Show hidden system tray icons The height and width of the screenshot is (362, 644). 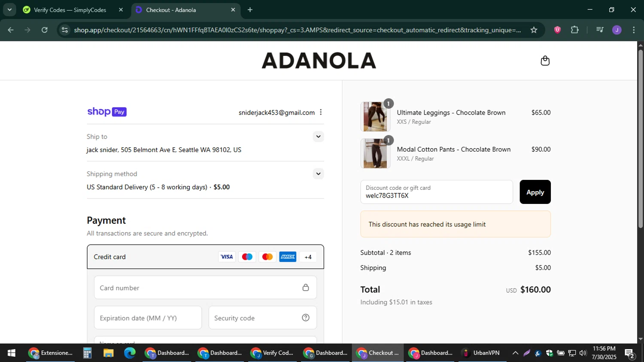515,353
